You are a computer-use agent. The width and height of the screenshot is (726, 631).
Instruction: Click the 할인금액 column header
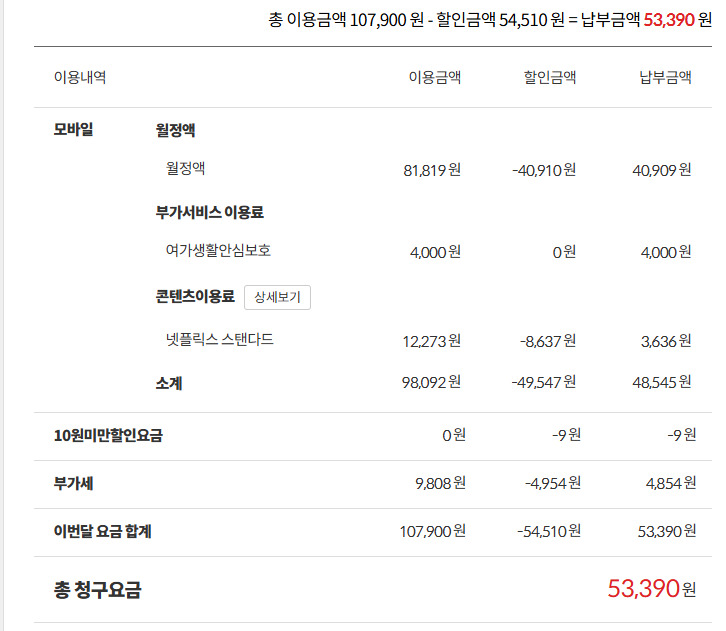pos(550,78)
